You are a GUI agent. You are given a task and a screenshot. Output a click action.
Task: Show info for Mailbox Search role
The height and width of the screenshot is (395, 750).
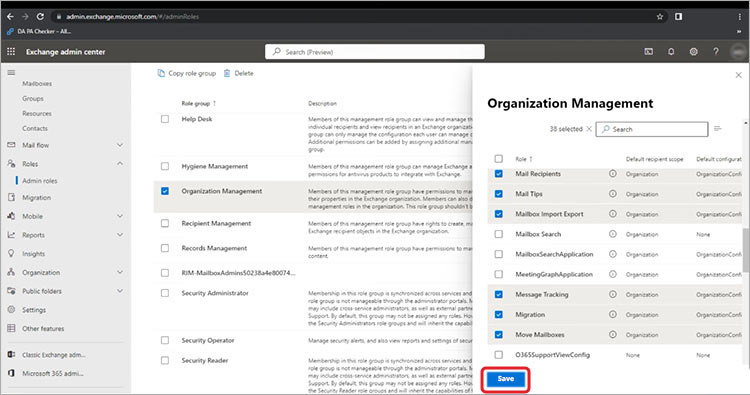tap(613, 234)
